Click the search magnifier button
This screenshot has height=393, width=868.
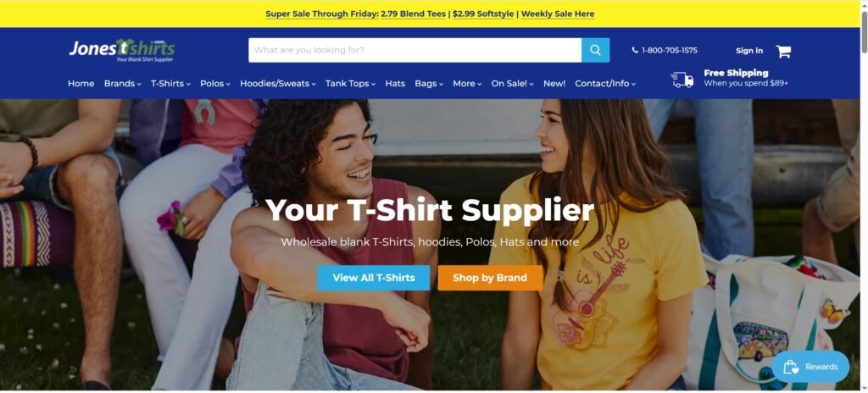point(595,50)
